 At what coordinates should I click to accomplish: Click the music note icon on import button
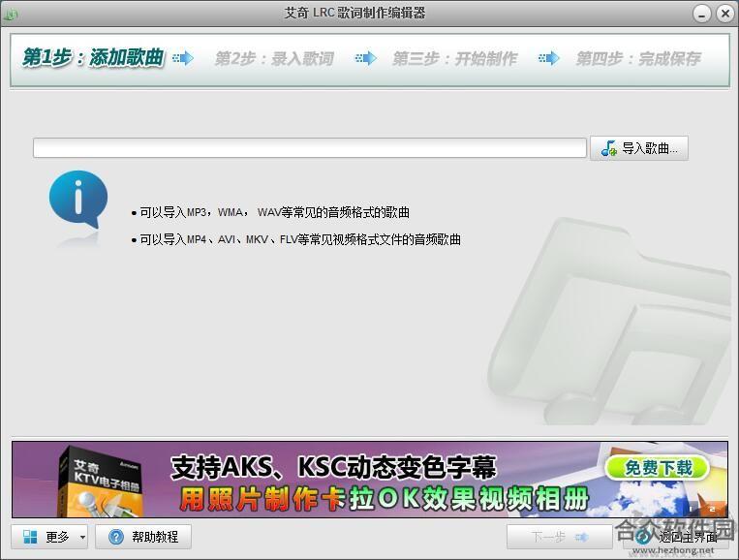[609, 148]
